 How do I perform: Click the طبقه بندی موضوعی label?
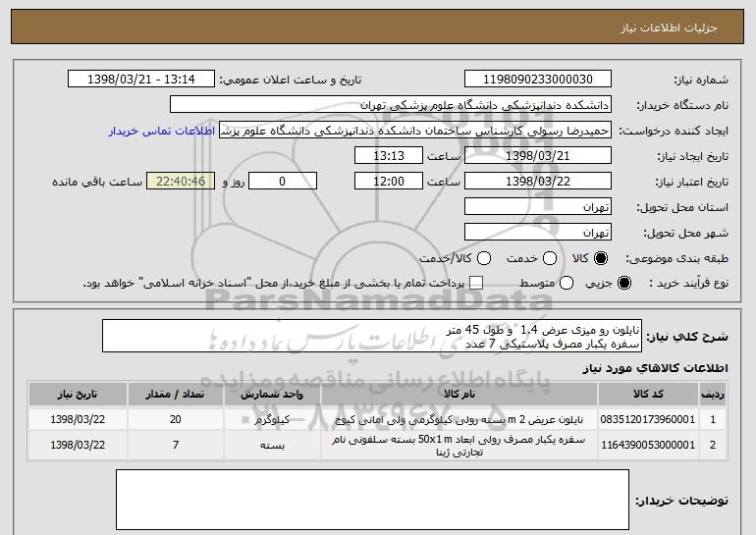676,258
